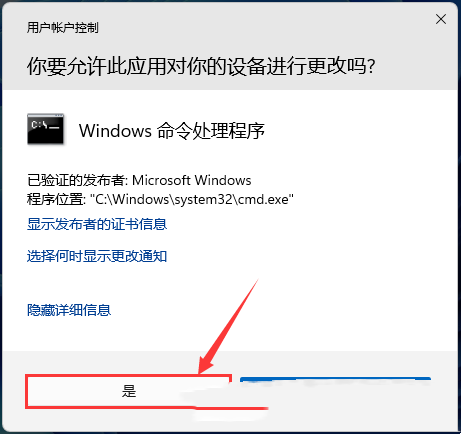Click the 已验证的发布者 label

click(x=76, y=180)
